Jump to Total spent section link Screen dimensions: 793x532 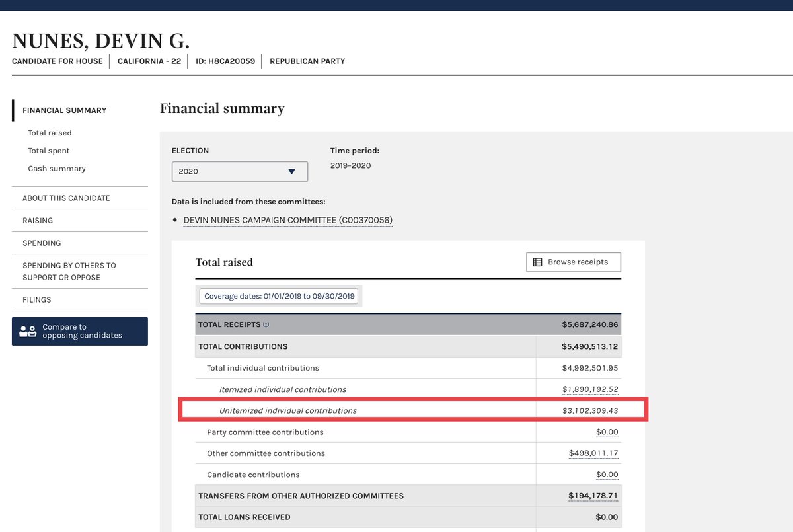(x=49, y=151)
